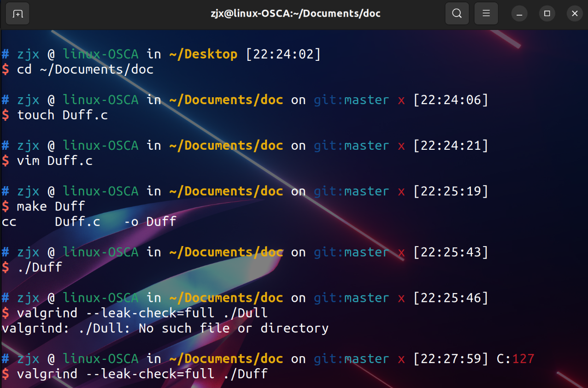Place cursor on final valgrind ./Duff command

(x=142, y=374)
